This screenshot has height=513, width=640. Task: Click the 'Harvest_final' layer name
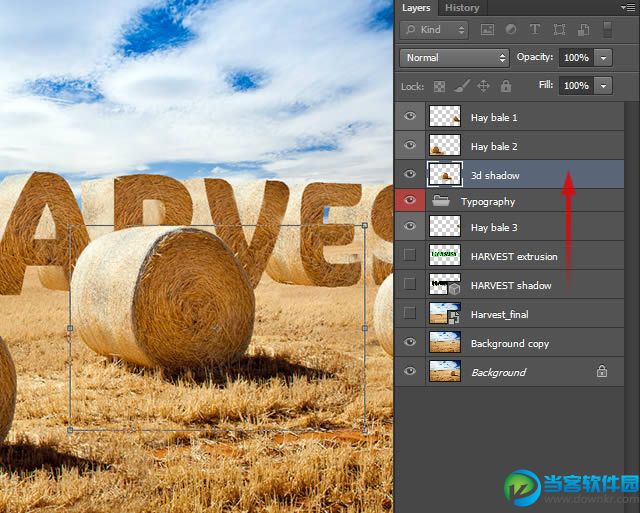pos(500,315)
